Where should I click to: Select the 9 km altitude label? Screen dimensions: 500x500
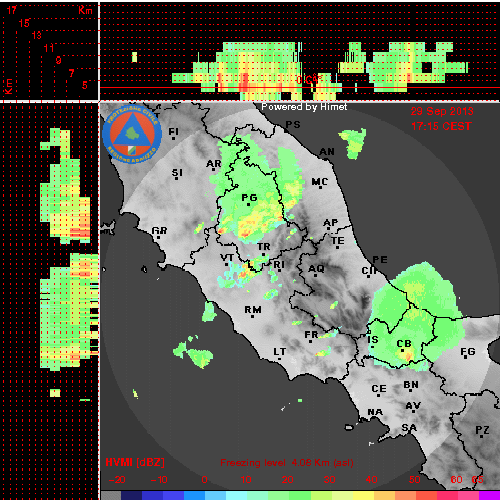(x=59, y=60)
